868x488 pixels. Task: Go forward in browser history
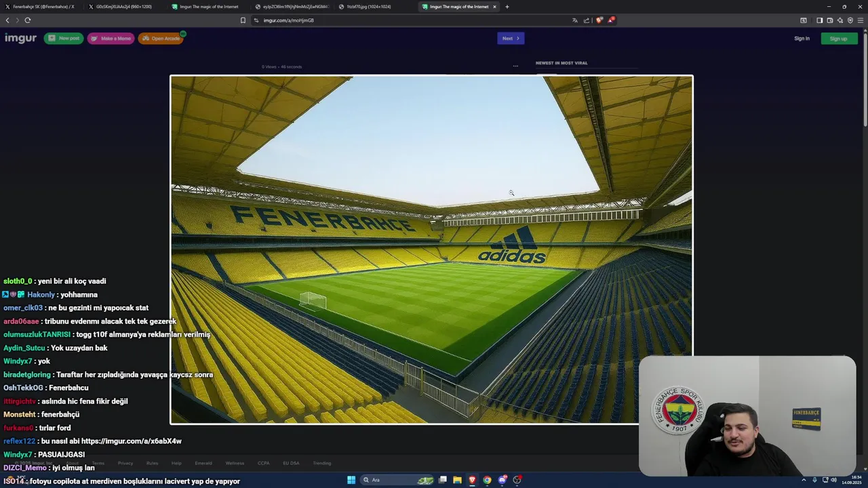17,20
